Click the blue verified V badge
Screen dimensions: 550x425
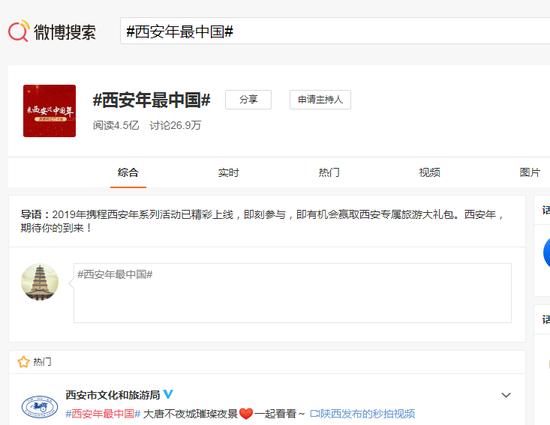pos(168,394)
